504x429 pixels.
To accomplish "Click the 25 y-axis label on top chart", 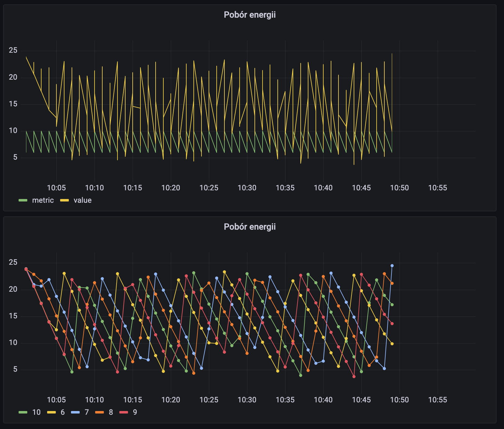I will tap(13, 50).
